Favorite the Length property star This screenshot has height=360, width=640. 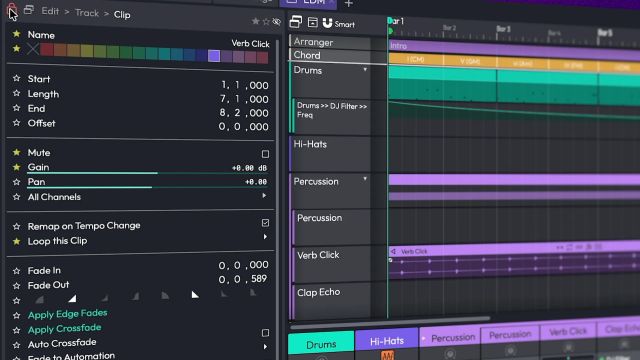tap(16, 93)
